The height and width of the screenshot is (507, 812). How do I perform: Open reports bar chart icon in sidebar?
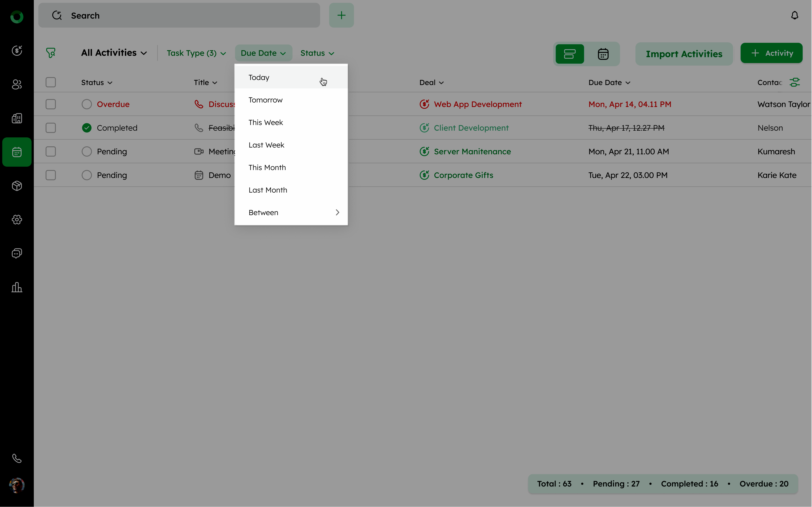[x=17, y=287]
